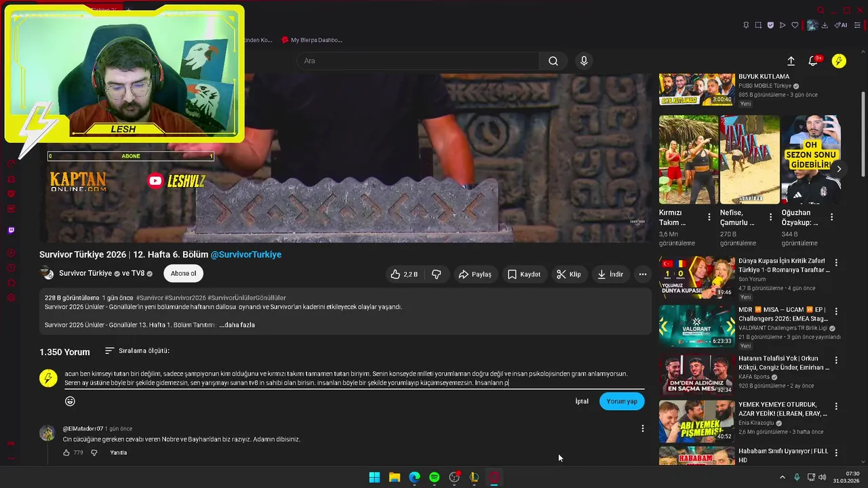Viewport: 868px width, 488px height.
Task: Post the comment with Yorum yap
Action: 622,401
